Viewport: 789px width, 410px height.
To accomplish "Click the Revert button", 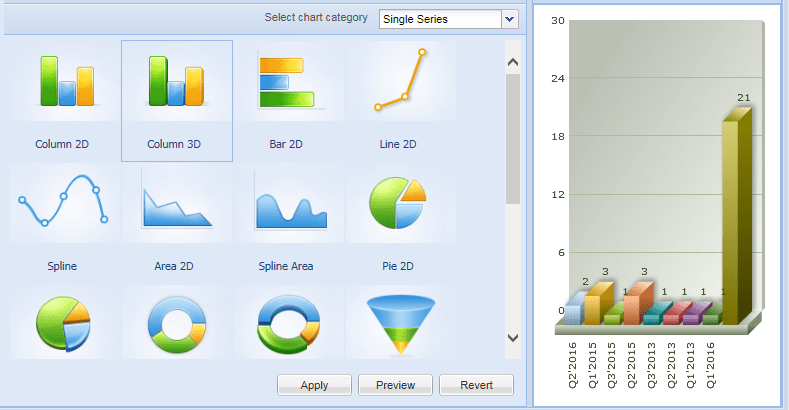I will (x=477, y=385).
